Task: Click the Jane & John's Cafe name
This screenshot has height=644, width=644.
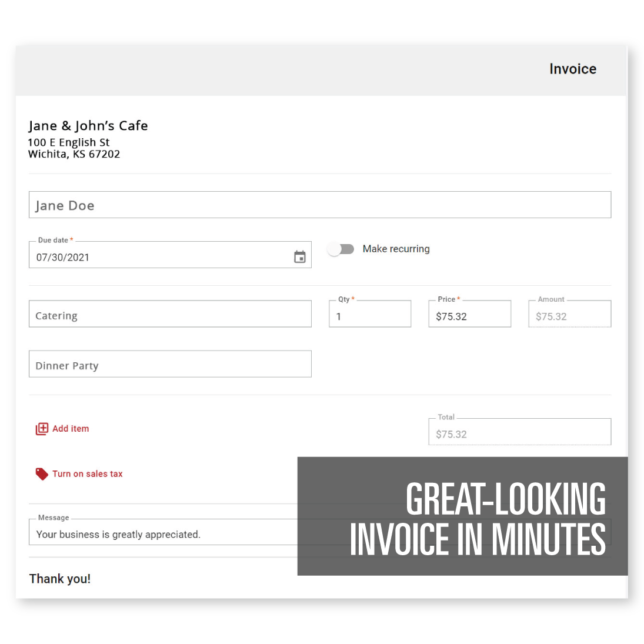Action: pos(88,125)
